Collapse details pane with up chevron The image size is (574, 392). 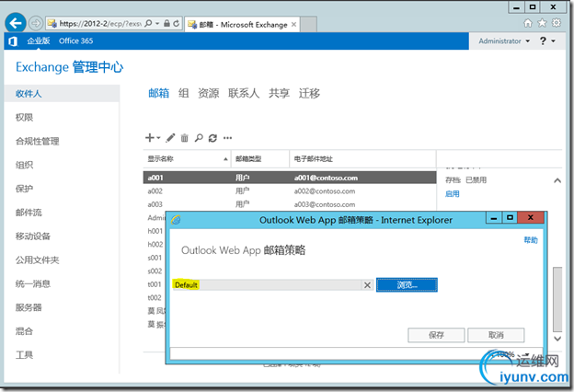pos(557,180)
